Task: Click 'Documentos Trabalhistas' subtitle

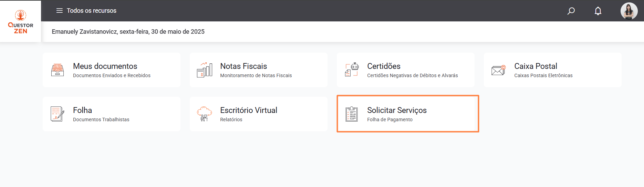Action: (101, 120)
